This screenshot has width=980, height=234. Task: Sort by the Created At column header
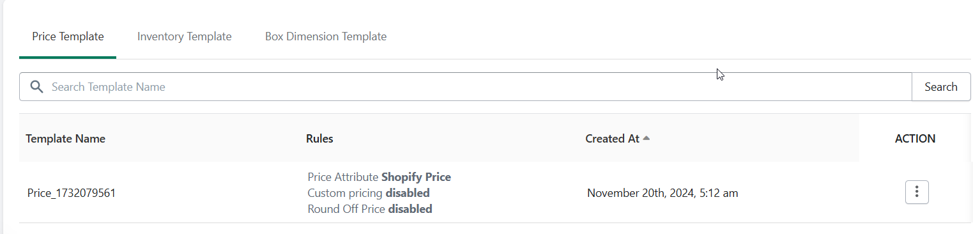[x=612, y=139]
